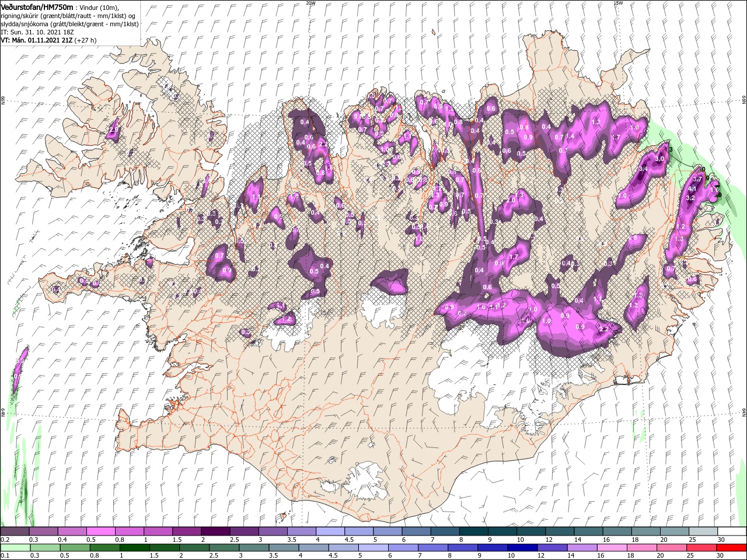Click the '15W' longitude label

pyautogui.click(x=618, y=3)
